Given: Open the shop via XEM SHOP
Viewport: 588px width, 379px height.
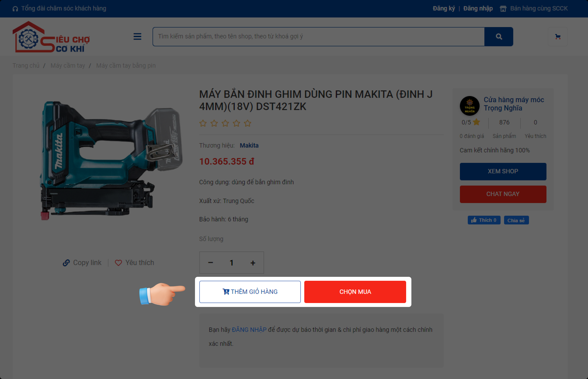Looking at the screenshot, I should [503, 171].
